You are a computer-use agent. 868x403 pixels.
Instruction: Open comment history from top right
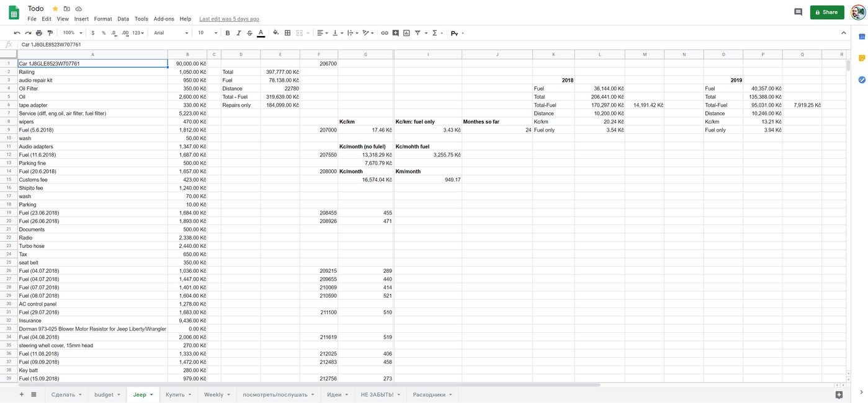[798, 12]
